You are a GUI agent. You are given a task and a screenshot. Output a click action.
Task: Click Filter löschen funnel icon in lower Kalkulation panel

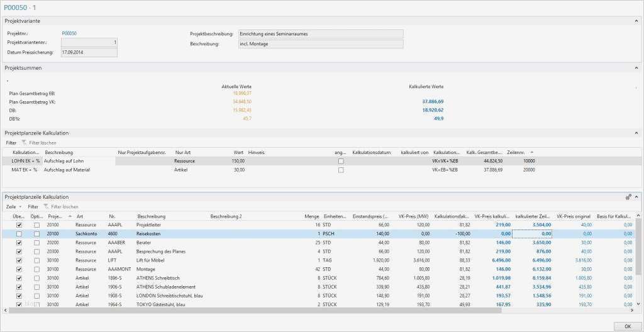coord(46,206)
